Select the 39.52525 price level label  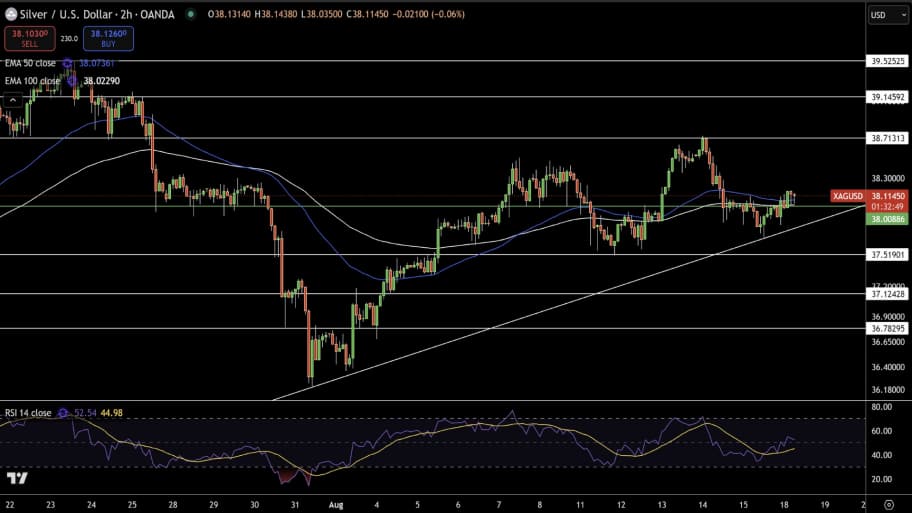click(x=888, y=61)
